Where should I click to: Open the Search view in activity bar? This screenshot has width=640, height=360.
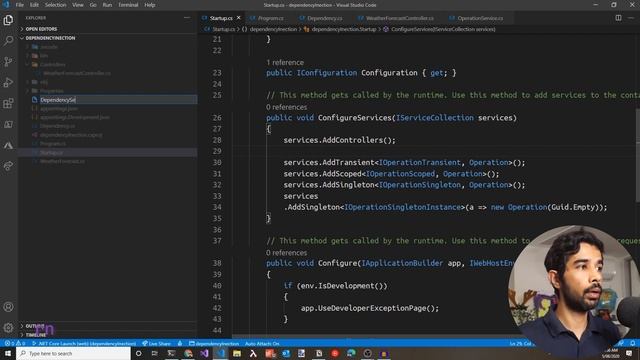[x=8, y=40]
